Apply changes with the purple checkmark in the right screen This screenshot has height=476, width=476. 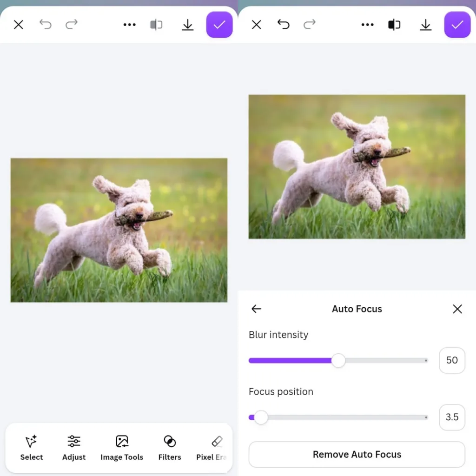point(457,25)
